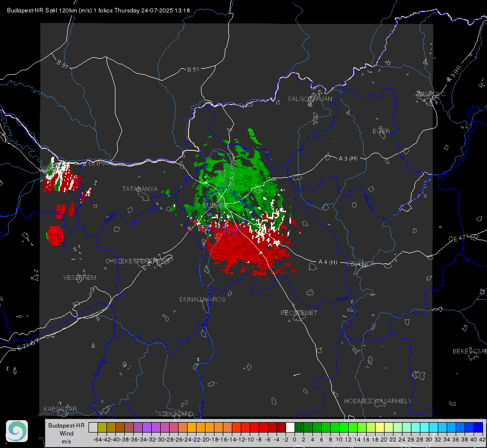
Task: Click the BÉKÉSCSABA city label
Action: pyautogui.click(x=470, y=351)
